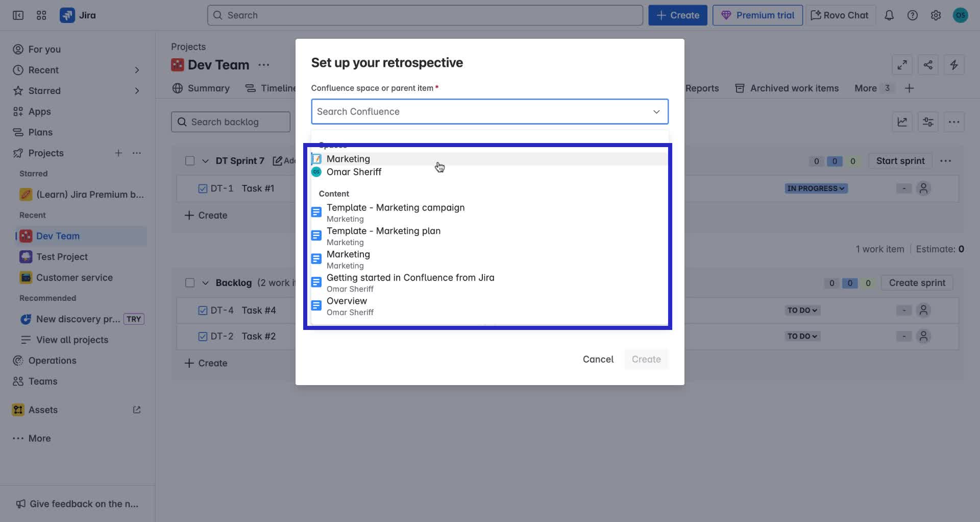Check the checkbox next to DT-4 Task #4

(x=202, y=310)
